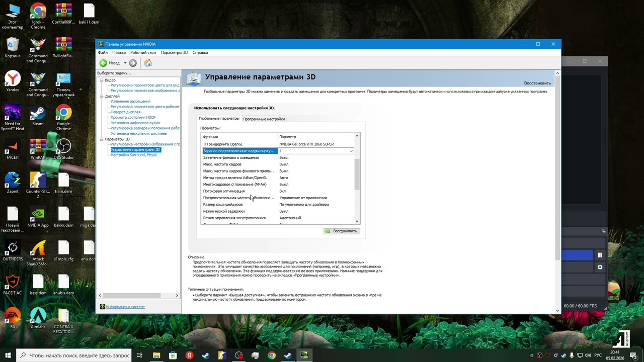Click scroll-down arrow of settings list
Image resolution: width=644 pixels, height=362 pixels.
pos(357,221)
